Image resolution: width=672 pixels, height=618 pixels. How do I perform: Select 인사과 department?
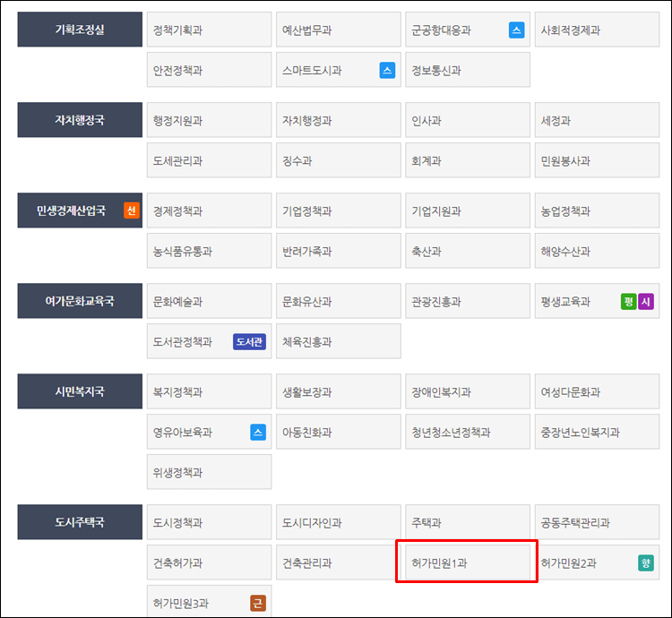tap(468, 120)
